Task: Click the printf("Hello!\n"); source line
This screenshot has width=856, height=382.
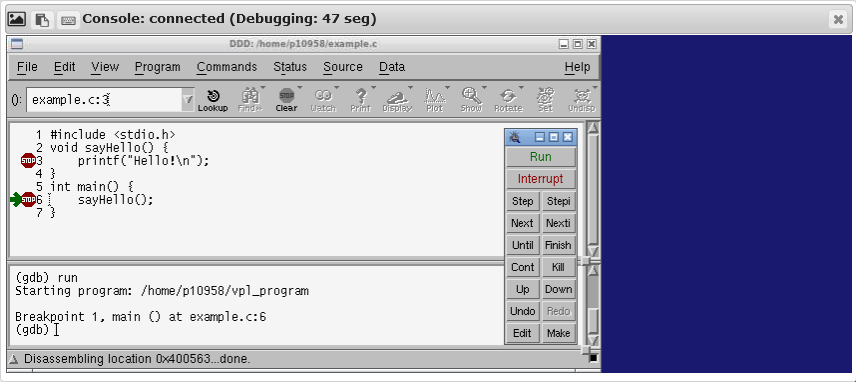Action: 143,160
